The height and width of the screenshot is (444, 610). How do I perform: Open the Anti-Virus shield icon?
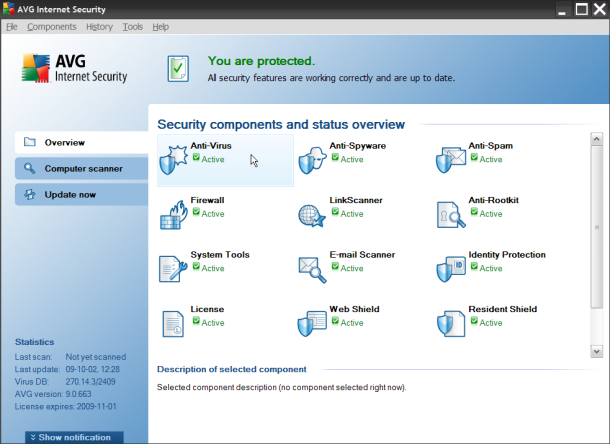[x=174, y=160]
